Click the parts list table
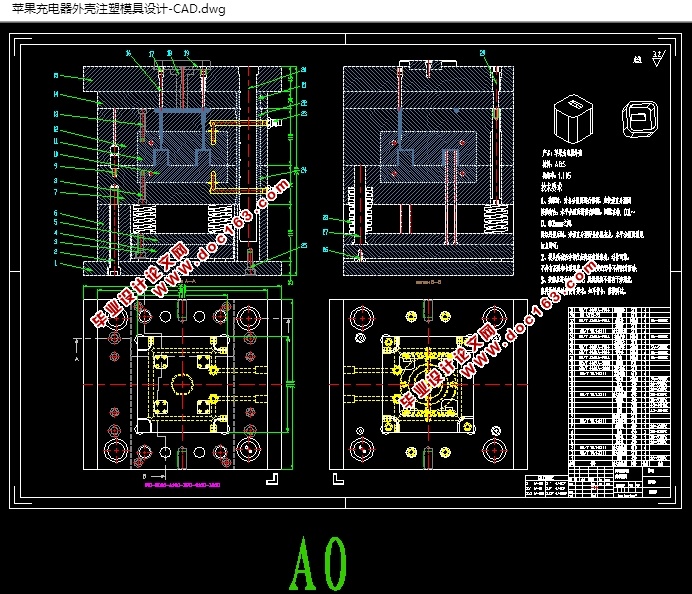This screenshot has height=594, width=692. coord(619,387)
